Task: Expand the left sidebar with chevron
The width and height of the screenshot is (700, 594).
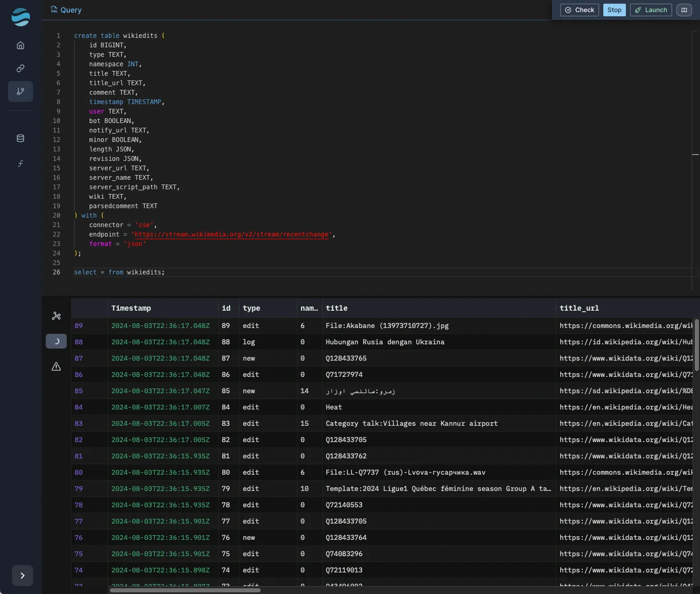Action: coord(23,576)
